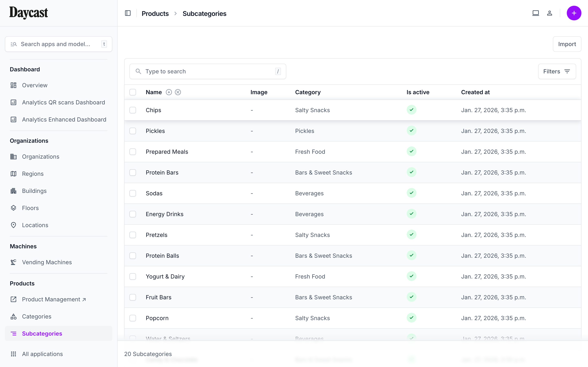Click the Import button
The image size is (588, 367).
pos(567,44)
